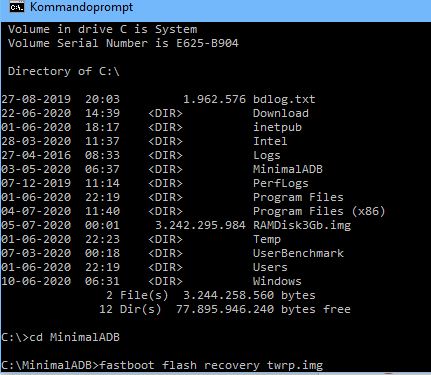Click the PerfLogs directory name
The width and height of the screenshot is (431, 375).
[281, 183]
